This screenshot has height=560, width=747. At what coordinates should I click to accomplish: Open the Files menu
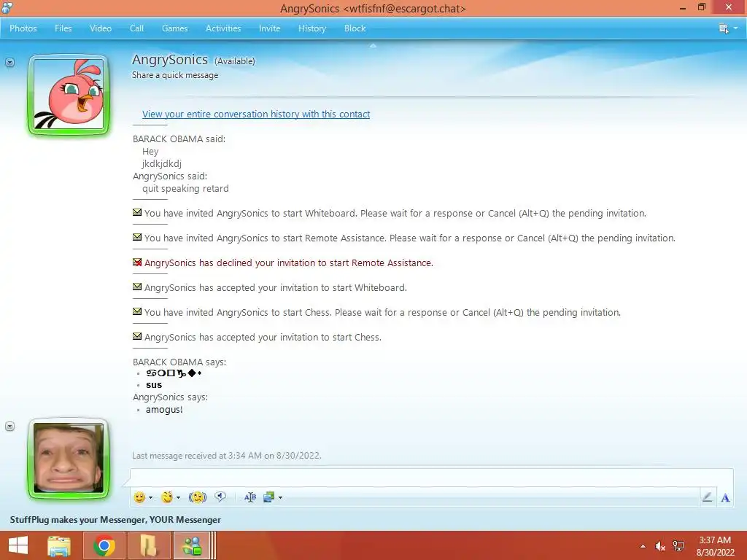63,28
